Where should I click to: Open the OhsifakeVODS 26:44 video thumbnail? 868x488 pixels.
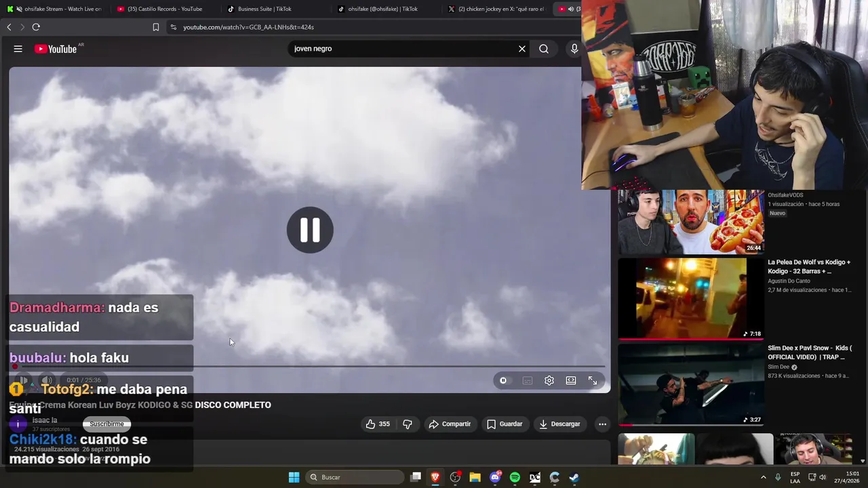point(690,222)
